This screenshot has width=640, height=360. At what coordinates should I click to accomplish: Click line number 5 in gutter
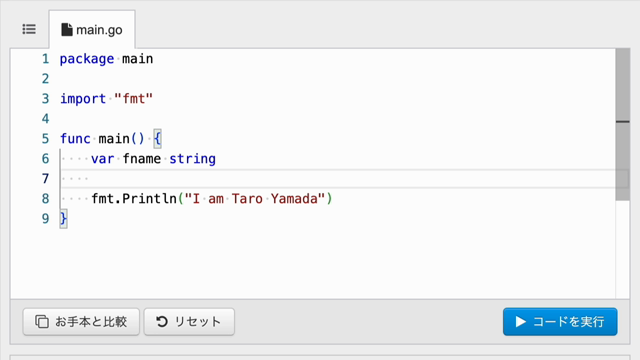45,139
